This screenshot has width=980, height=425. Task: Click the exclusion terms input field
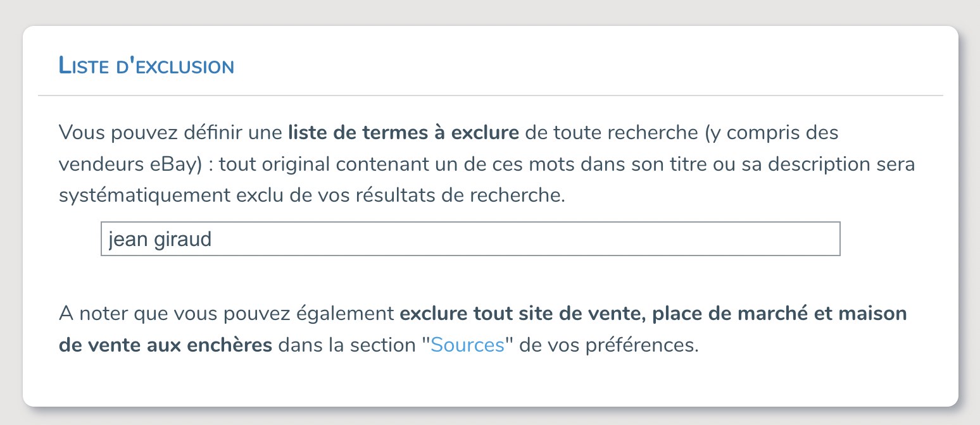(470, 239)
